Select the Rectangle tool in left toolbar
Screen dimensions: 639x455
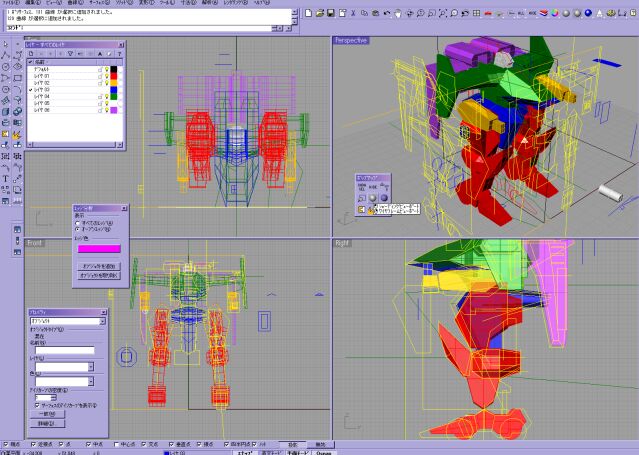click(x=18, y=77)
